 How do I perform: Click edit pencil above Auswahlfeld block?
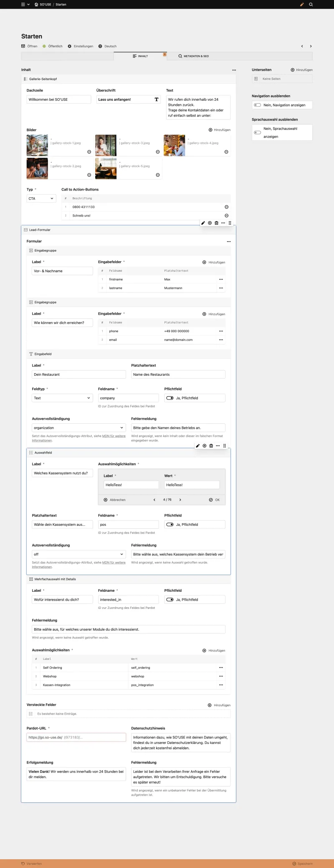[198, 446]
